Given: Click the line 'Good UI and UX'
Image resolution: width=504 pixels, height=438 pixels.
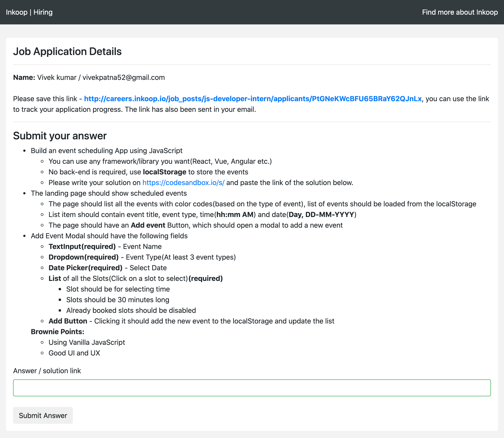Looking at the screenshot, I should point(74,353).
